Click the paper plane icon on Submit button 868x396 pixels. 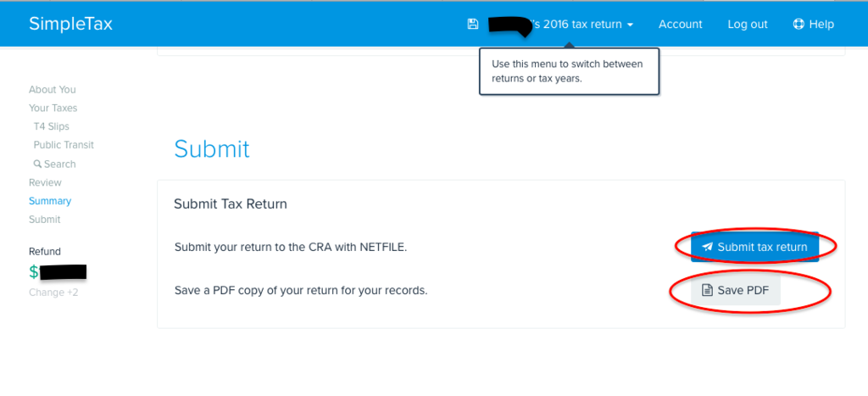(x=707, y=247)
